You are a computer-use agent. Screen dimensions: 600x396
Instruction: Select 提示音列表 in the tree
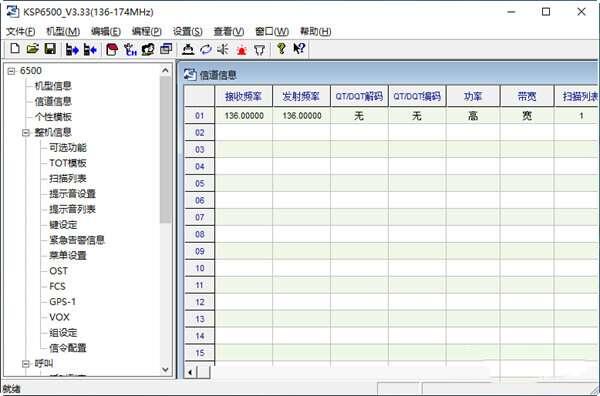click(x=72, y=209)
